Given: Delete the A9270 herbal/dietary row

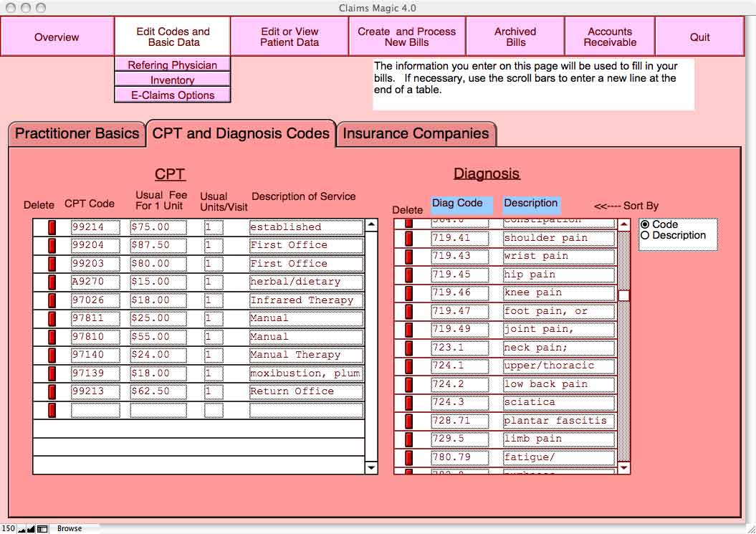Looking at the screenshot, I should tap(52, 282).
